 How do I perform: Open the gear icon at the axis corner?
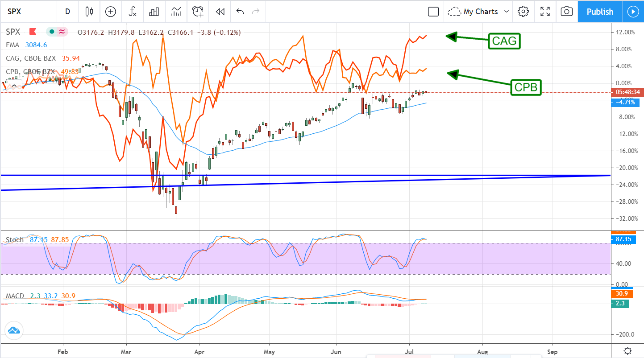[627, 350]
